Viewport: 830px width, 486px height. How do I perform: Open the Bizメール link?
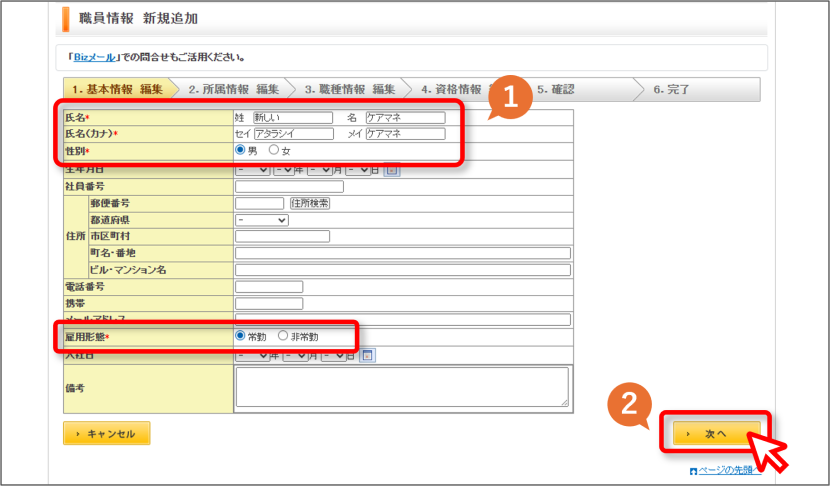pos(94,57)
